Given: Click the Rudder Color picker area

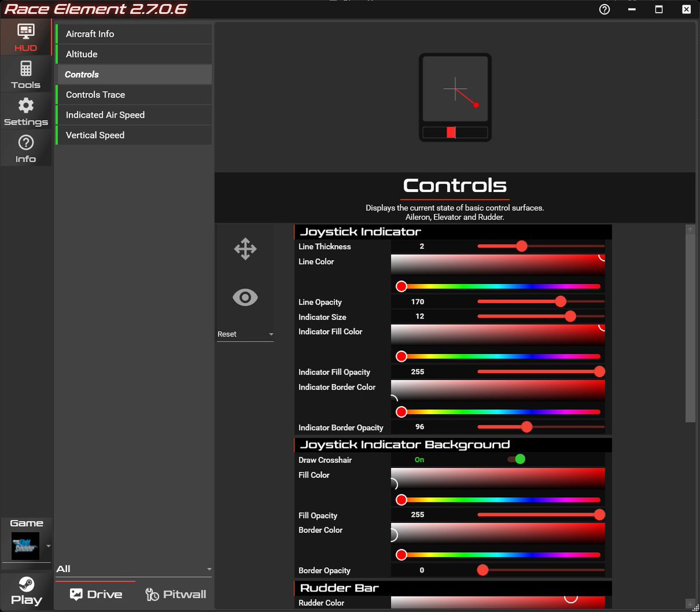Looking at the screenshot, I should tap(498, 603).
